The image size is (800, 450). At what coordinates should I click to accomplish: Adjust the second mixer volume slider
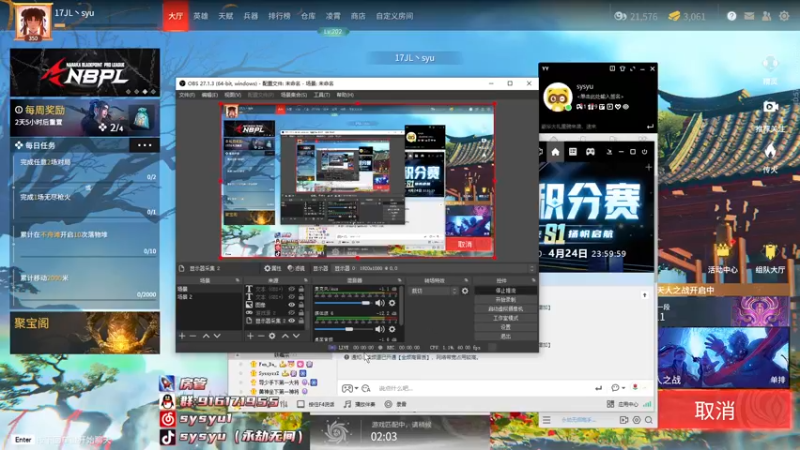[343, 329]
